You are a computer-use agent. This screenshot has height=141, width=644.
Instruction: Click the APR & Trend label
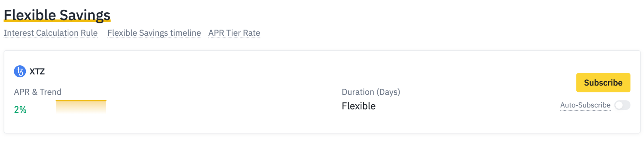pos(37,92)
